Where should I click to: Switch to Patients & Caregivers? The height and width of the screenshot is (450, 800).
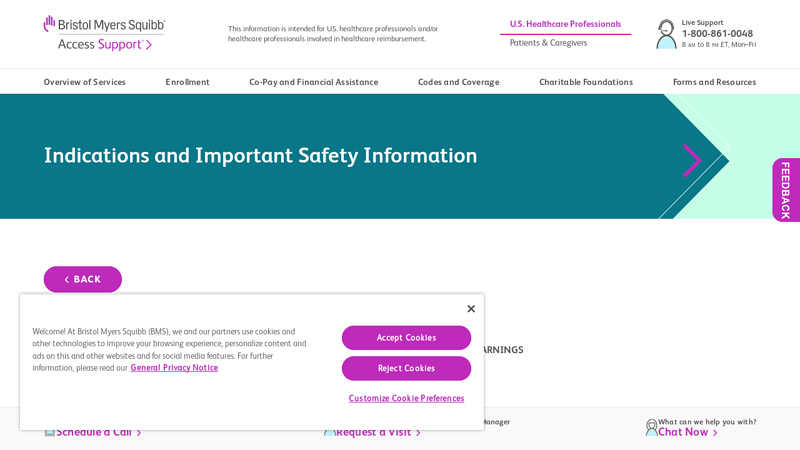click(548, 43)
